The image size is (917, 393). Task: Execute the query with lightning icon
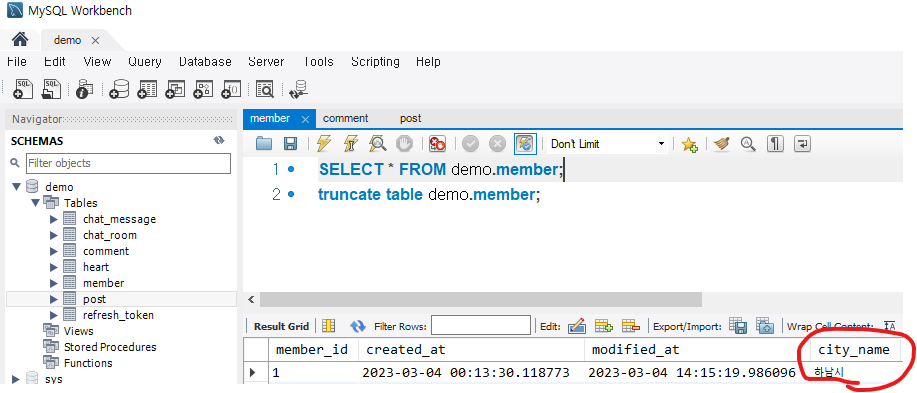click(323, 143)
